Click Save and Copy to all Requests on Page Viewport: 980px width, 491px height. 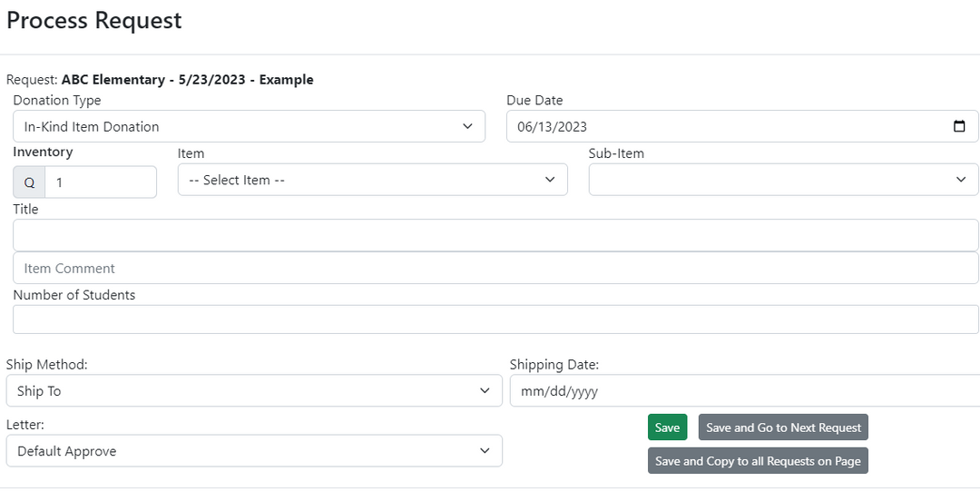tap(758, 461)
